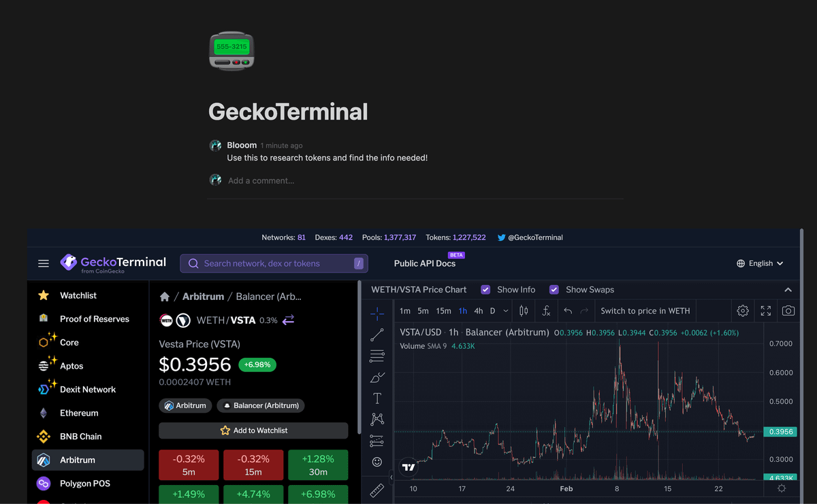Image resolution: width=817 pixels, height=504 pixels.
Task: Open the hamburger navigation menu
Action: tap(44, 263)
